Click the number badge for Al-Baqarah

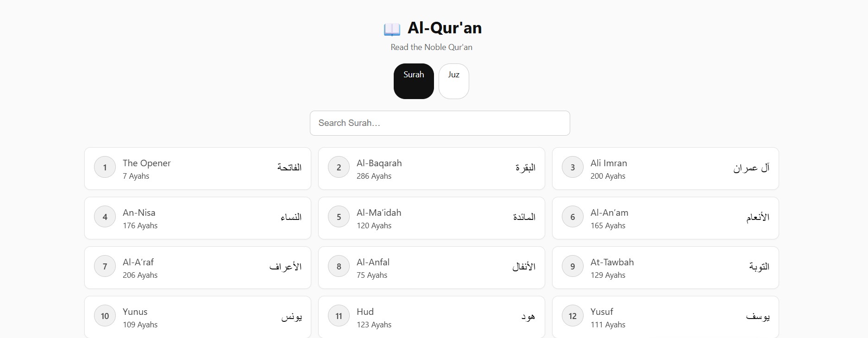pyautogui.click(x=339, y=168)
